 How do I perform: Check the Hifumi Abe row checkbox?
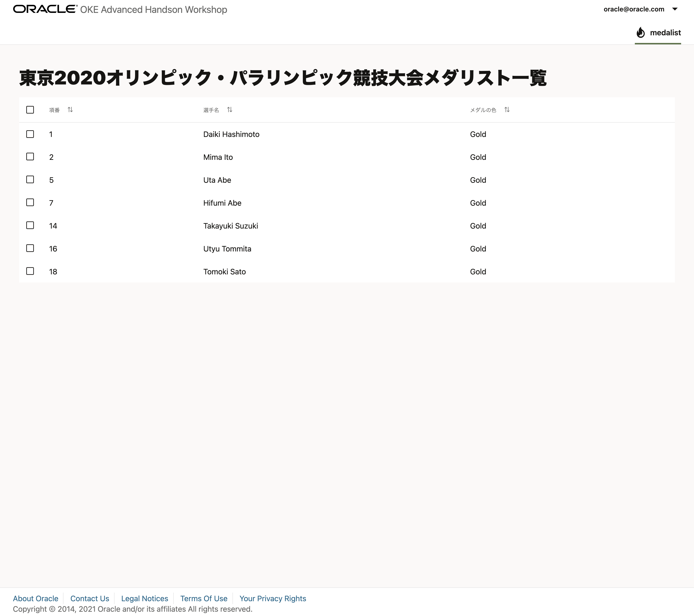(30, 203)
